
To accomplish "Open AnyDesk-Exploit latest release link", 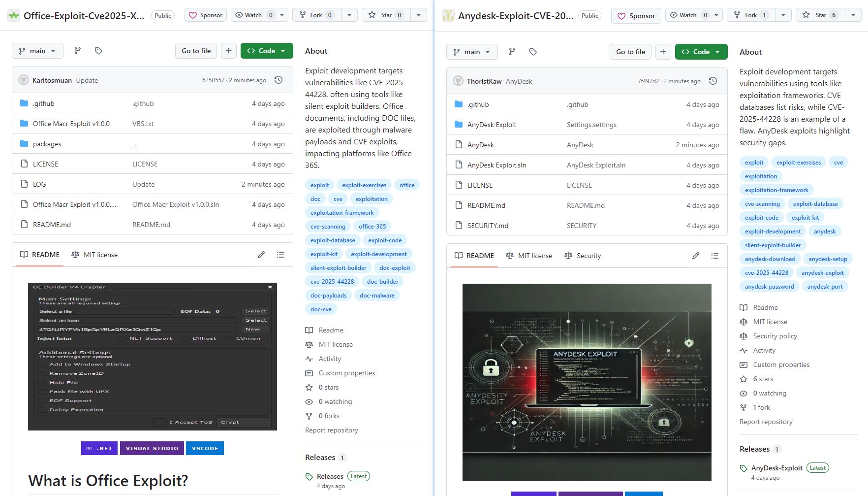I will (x=776, y=468).
